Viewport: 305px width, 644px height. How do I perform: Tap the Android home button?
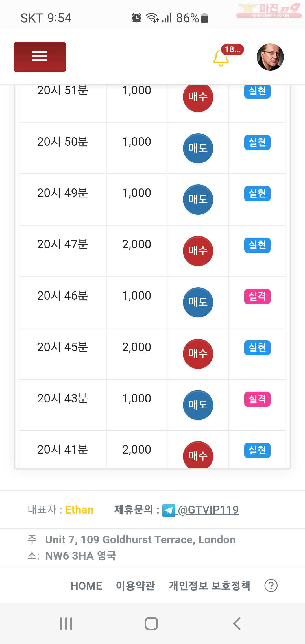(x=151, y=623)
